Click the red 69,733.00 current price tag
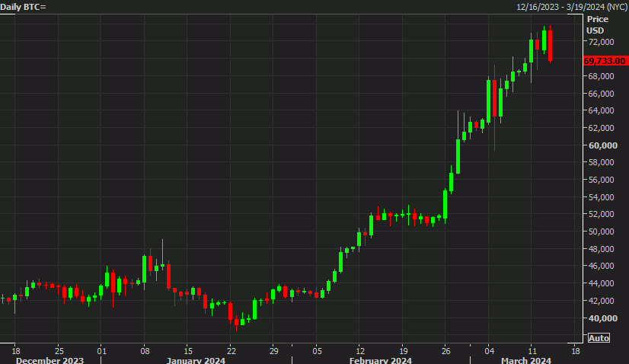Viewport: 629px width, 364px height. [605, 60]
